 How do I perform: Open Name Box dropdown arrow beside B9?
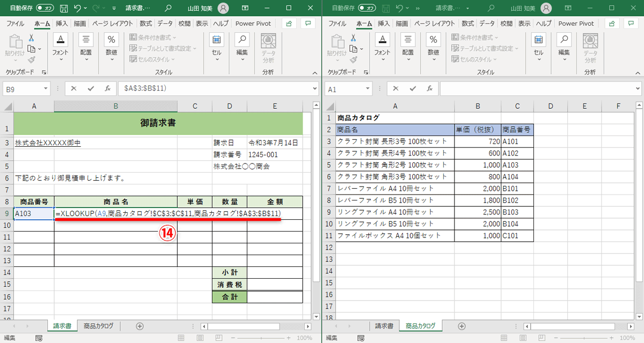coord(47,89)
